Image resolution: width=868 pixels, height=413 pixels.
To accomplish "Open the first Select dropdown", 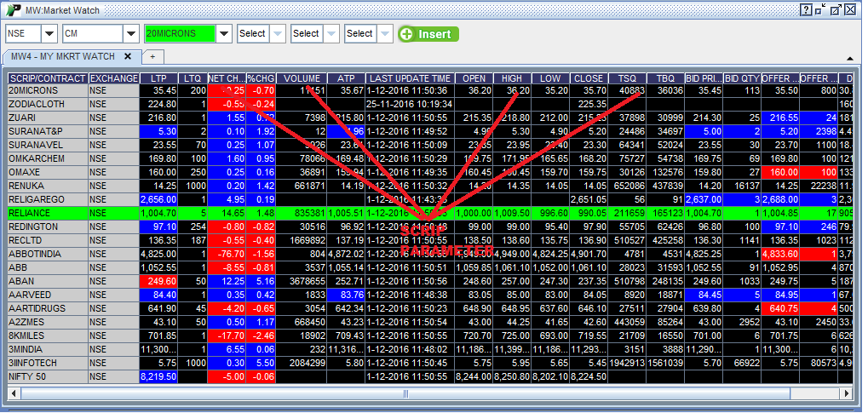I will point(278,33).
